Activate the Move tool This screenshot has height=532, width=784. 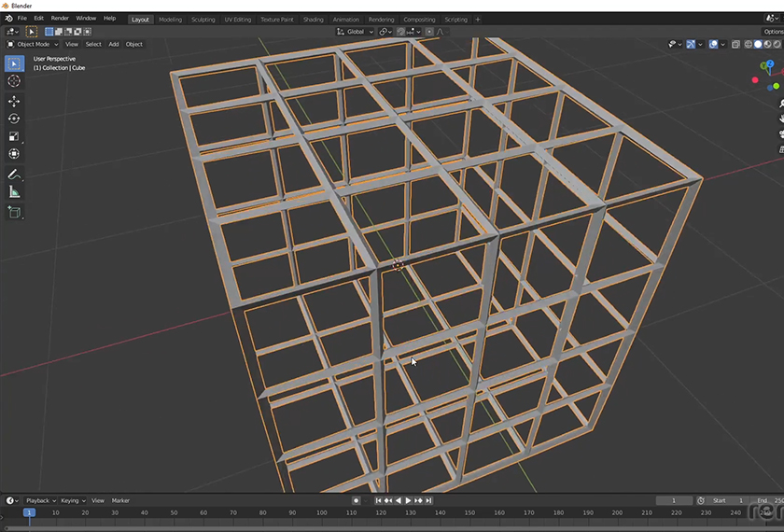(x=14, y=101)
